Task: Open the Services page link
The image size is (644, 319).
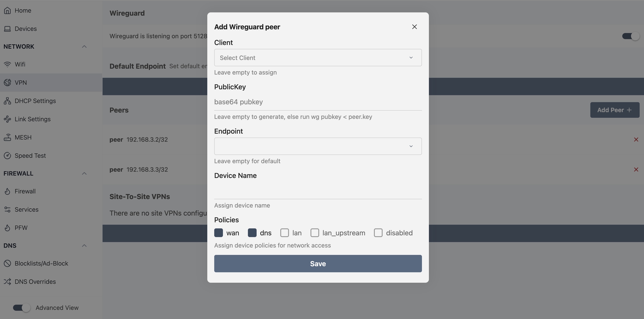Action: tap(51, 209)
